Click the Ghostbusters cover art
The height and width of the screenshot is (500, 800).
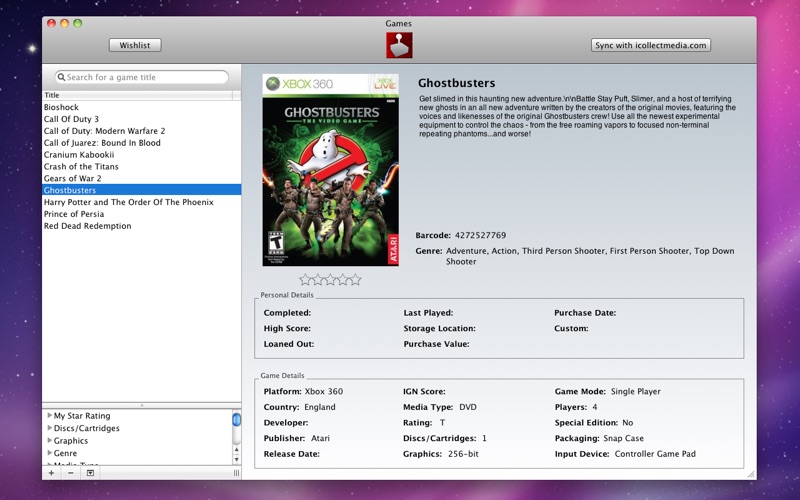point(331,170)
